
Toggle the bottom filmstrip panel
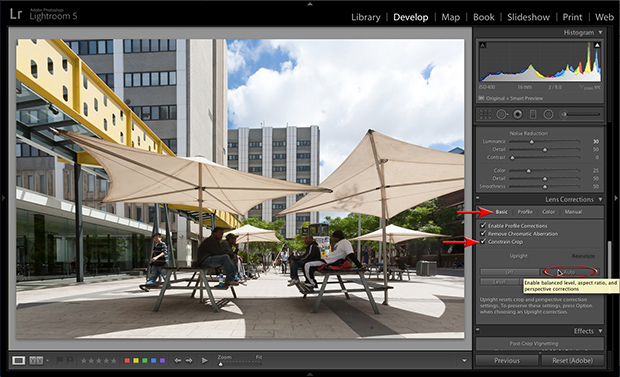pyautogui.click(x=310, y=374)
